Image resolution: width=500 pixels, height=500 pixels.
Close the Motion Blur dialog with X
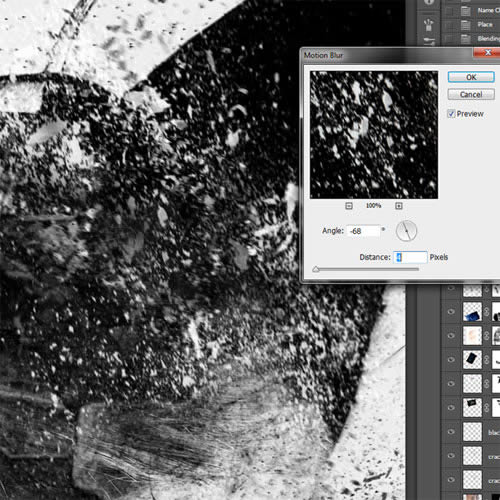(488, 53)
